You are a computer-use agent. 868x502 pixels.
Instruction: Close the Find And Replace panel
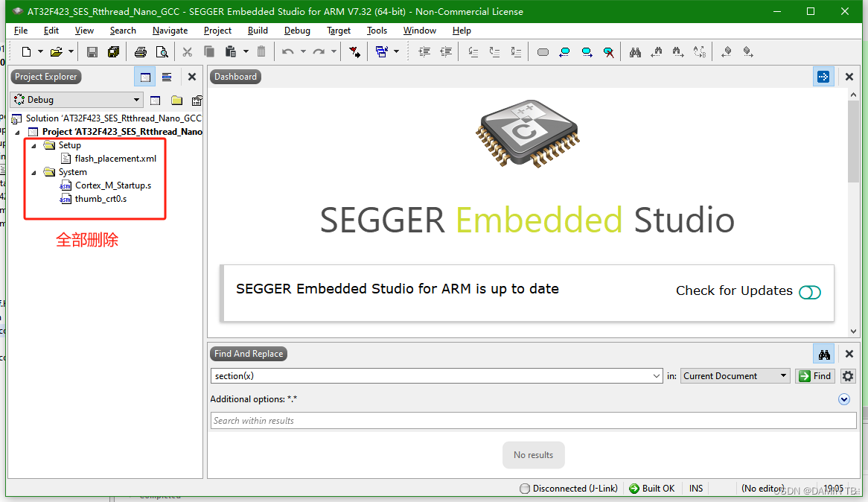pyautogui.click(x=849, y=354)
